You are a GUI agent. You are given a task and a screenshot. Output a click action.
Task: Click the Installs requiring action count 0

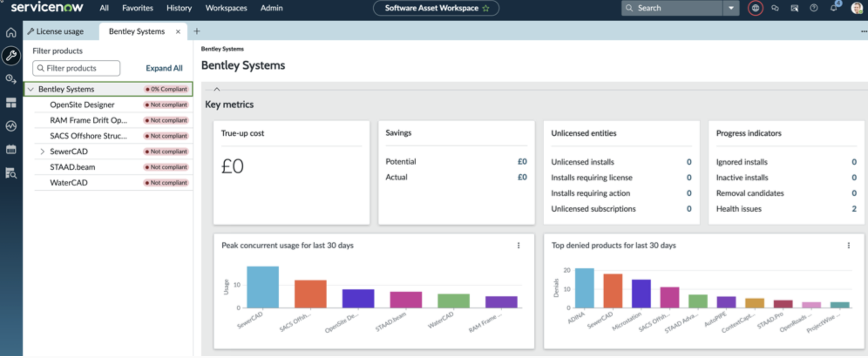[689, 193]
